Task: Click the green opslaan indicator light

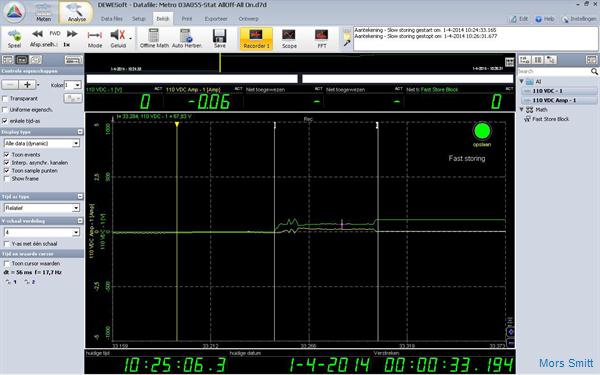Action: coord(482,131)
